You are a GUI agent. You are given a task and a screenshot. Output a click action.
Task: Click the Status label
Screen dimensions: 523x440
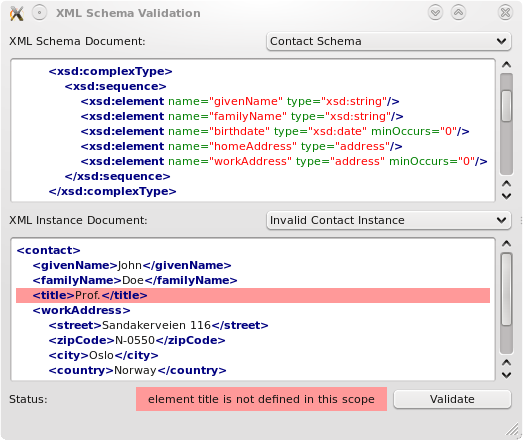pyautogui.click(x=28, y=399)
